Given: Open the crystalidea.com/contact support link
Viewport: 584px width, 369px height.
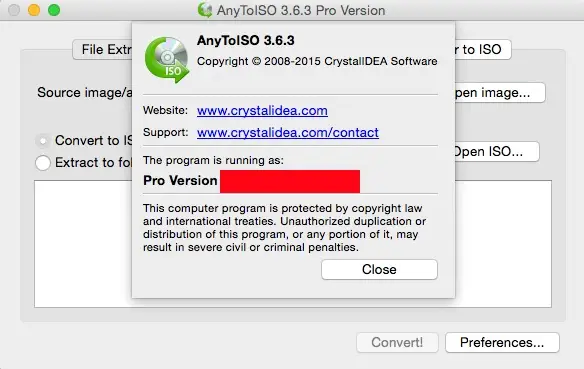Looking at the screenshot, I should (x=288, y=133).
